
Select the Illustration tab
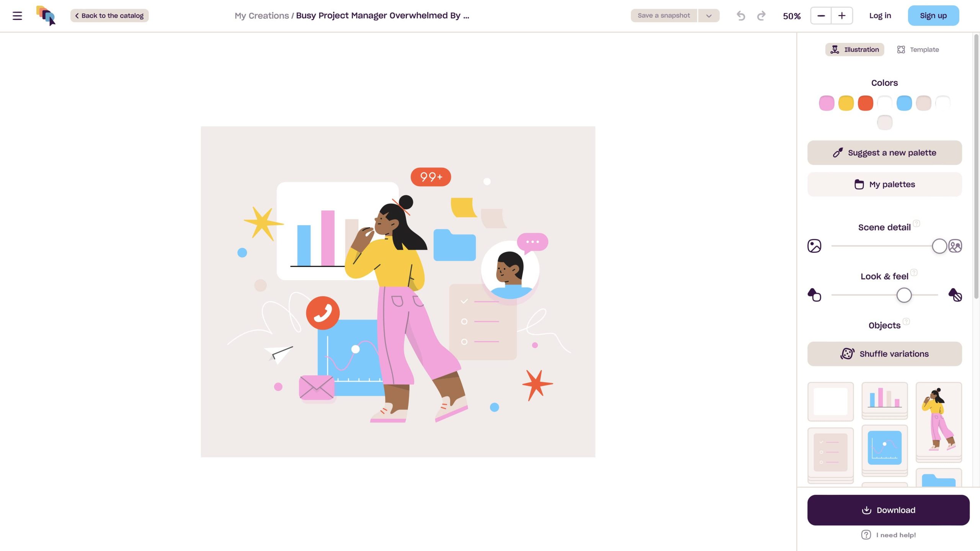(x=854, y=49)
